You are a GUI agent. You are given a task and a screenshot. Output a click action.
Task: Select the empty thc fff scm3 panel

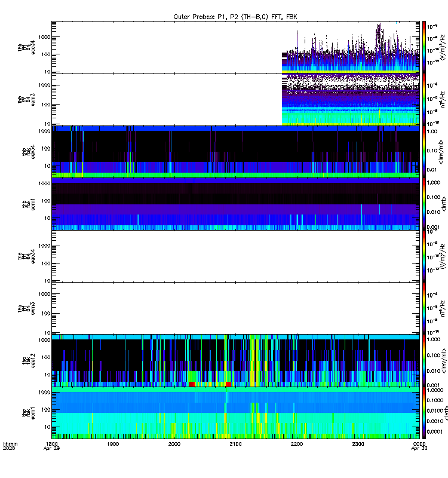(x=235, y=308)
